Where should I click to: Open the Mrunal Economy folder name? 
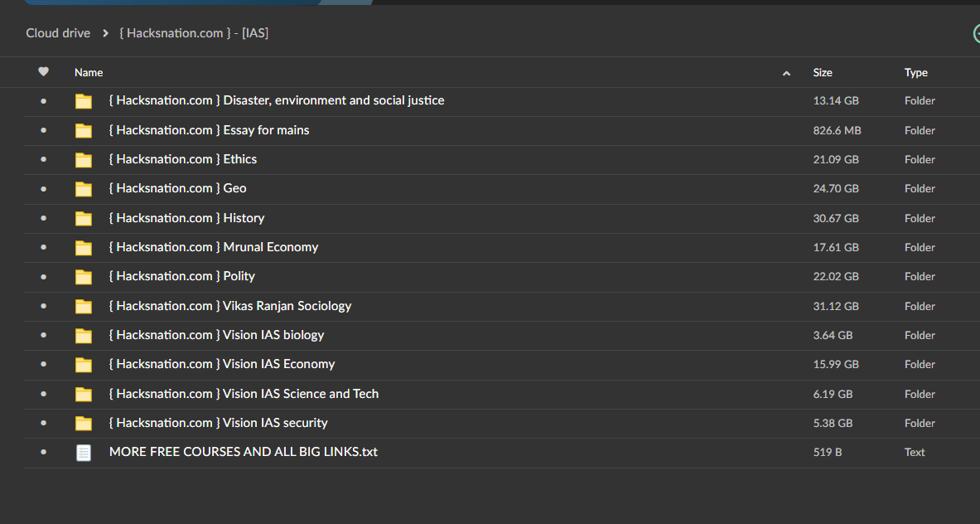(213, 247)
